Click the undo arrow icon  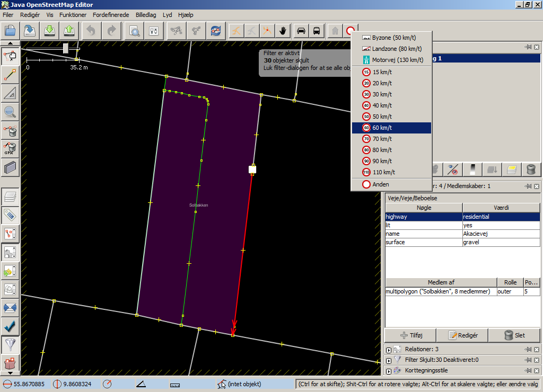[90, 31]
